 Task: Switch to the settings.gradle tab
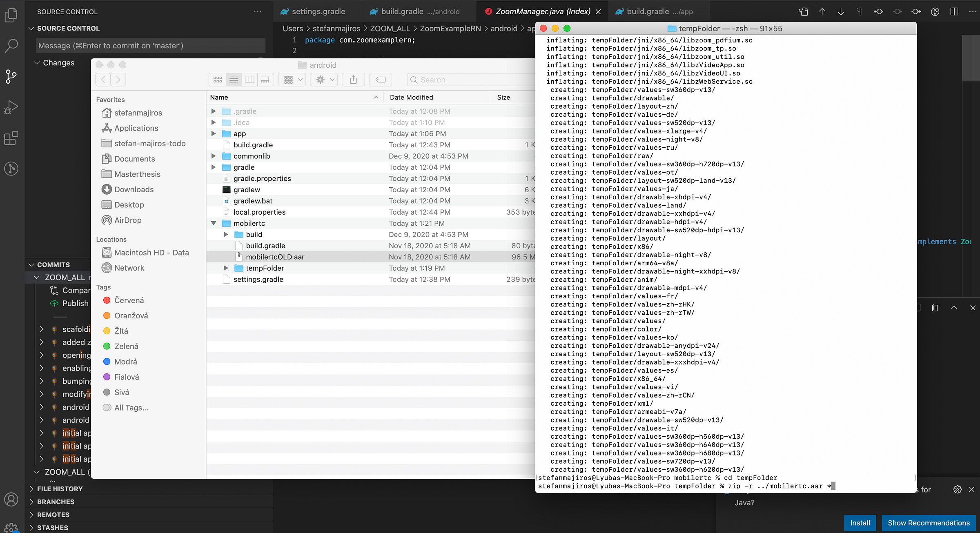318,11
